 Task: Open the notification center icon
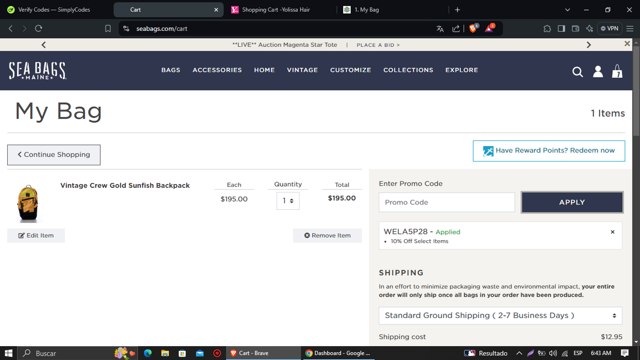point(624,353)
